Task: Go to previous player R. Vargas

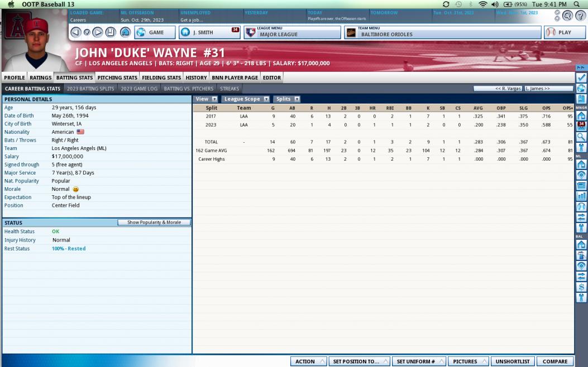Action: coord(498,89)
